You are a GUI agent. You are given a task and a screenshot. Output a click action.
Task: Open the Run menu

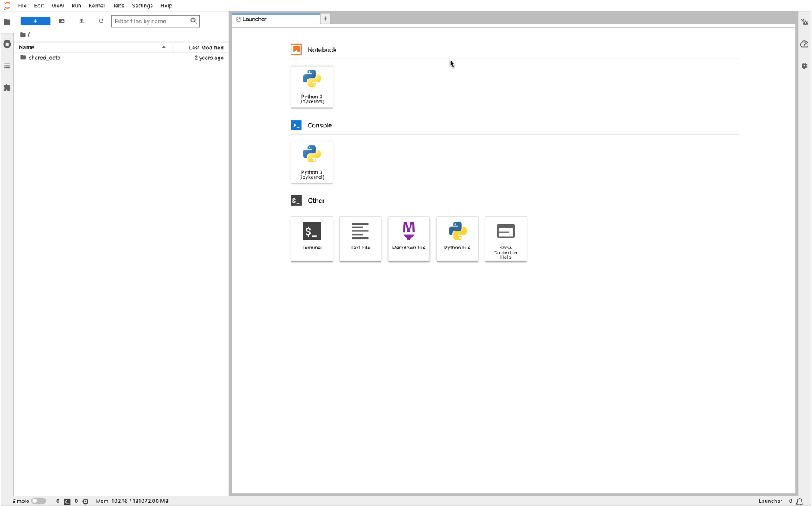[76, 6]
